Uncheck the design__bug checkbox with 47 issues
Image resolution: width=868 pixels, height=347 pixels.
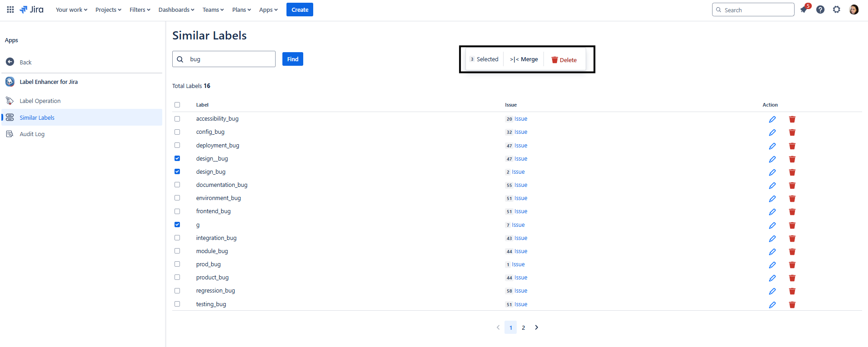coord(177,158)
